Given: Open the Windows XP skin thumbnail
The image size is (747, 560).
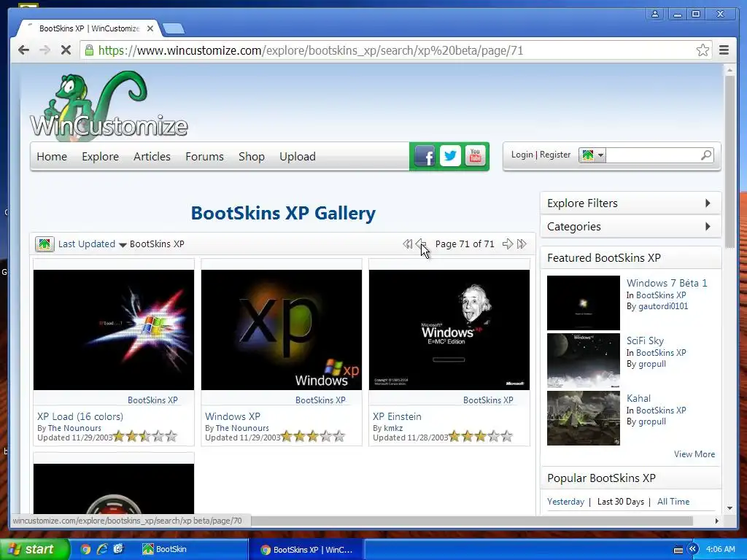Looking at the screenshot, I should click(281, 330).
